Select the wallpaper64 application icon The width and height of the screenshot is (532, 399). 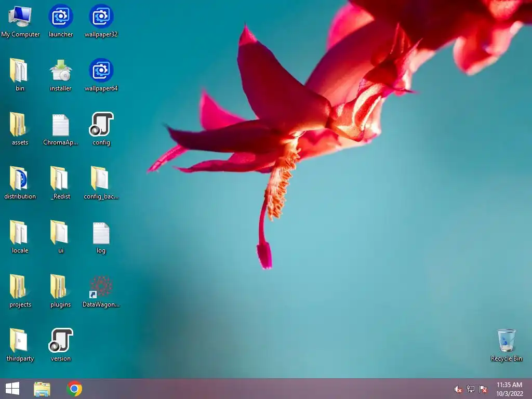(x=101, y=75)
